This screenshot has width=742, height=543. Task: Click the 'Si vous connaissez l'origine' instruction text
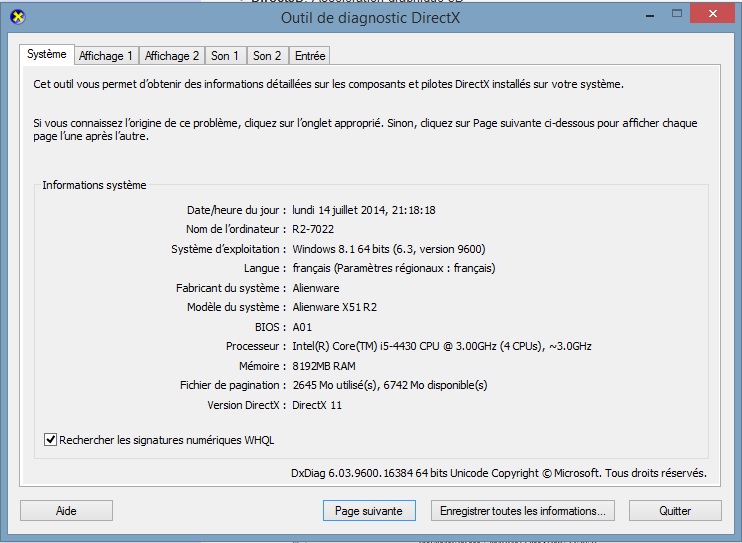[365, 130]
